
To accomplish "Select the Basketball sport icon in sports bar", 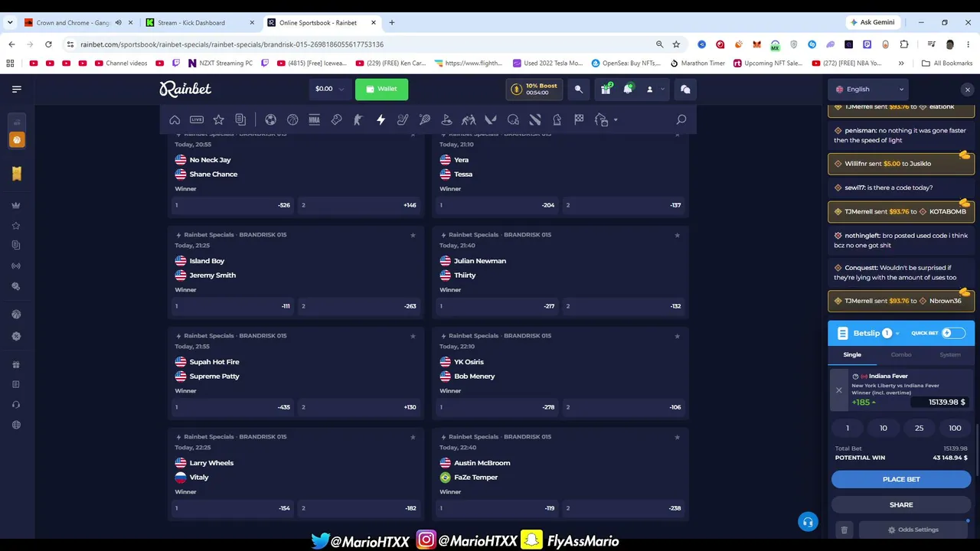I will [x=292, y=119].
